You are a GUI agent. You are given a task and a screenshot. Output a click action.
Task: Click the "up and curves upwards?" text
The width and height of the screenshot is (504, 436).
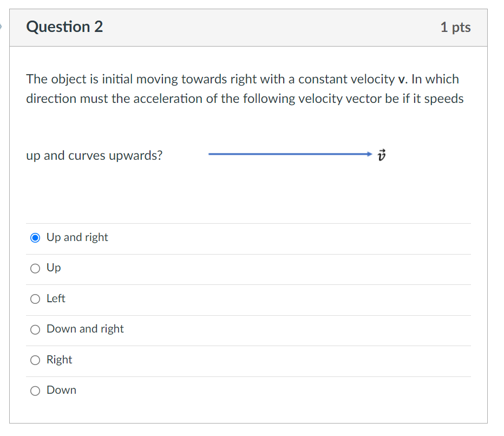click(x=94, y=156)
